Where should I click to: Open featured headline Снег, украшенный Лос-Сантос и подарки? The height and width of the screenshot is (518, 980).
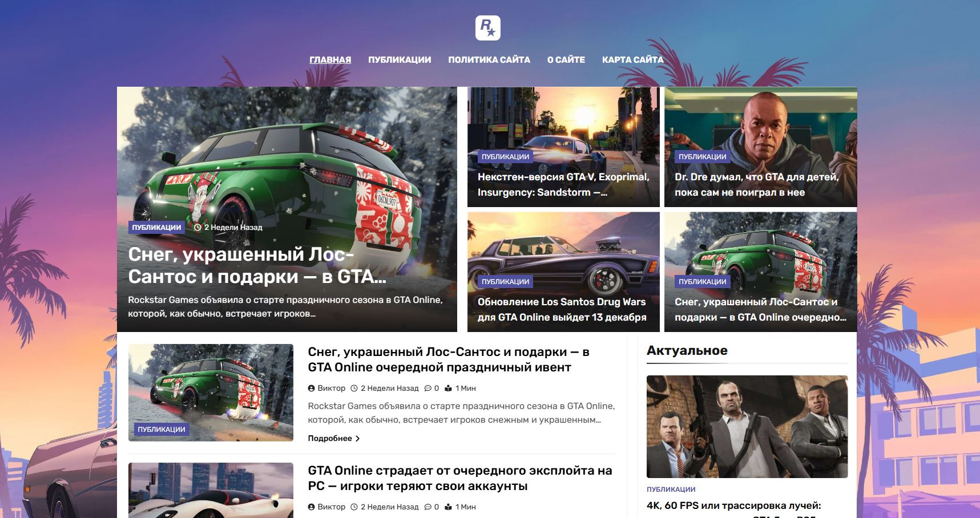coord(257,265)
